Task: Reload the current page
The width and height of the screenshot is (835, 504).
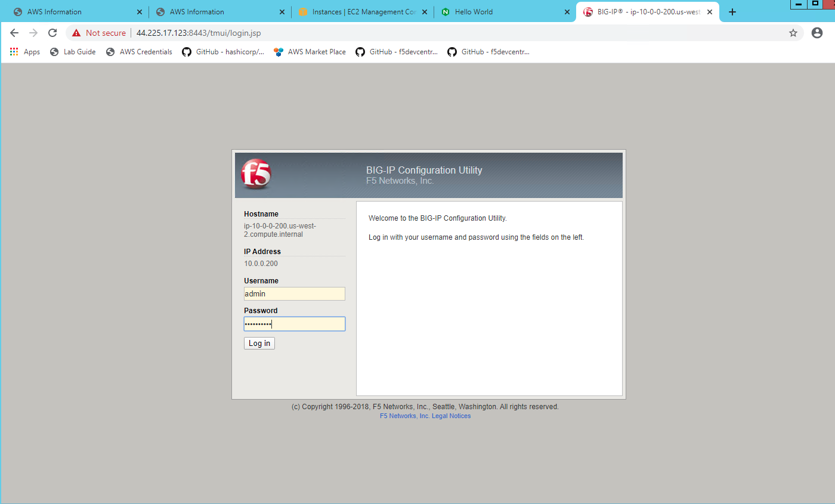Action: click(x=52, y=33)
